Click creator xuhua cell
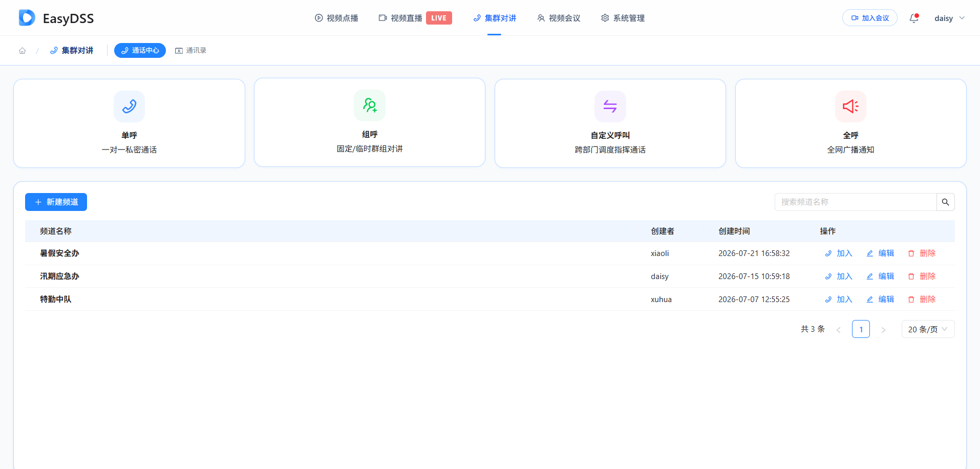 [x=661, y=300]
